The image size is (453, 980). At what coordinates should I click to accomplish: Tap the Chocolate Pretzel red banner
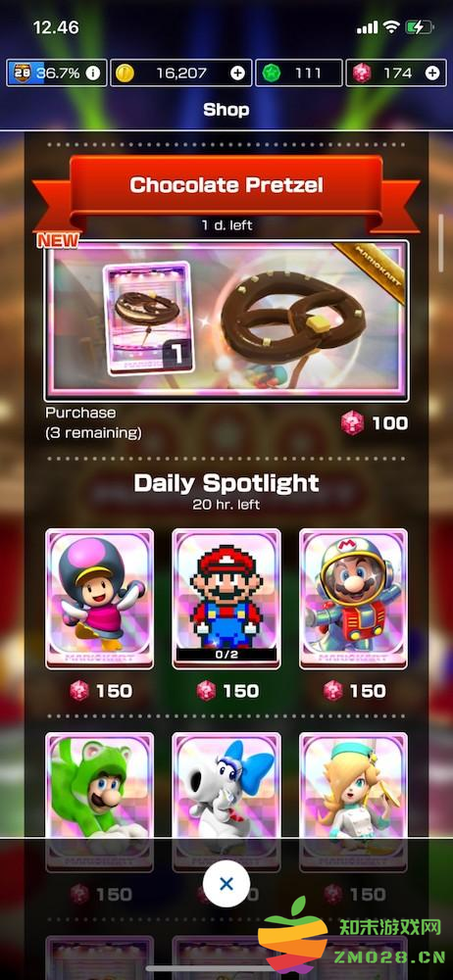(x=226, y=185)
